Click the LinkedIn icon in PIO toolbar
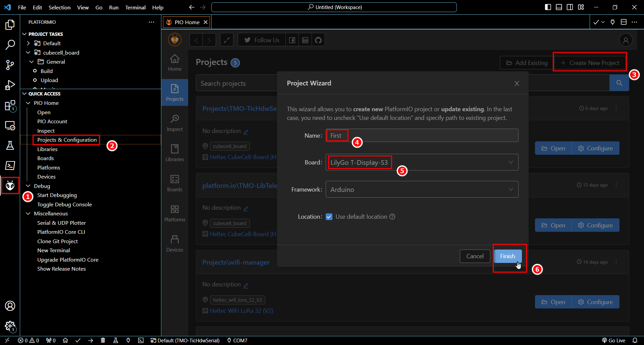The image size is (644, 345). coord(305,40)
